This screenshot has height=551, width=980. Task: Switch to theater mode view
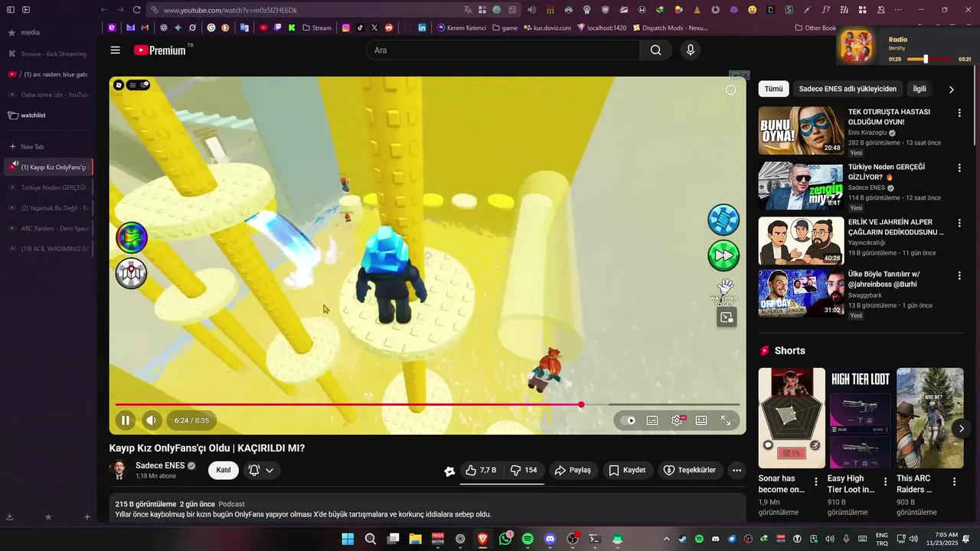point(701,420)
